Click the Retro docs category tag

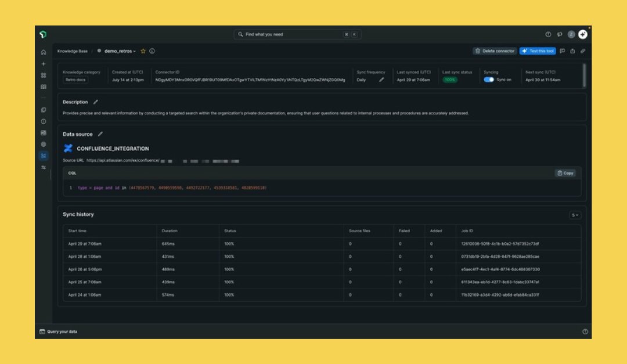(75, 80)
